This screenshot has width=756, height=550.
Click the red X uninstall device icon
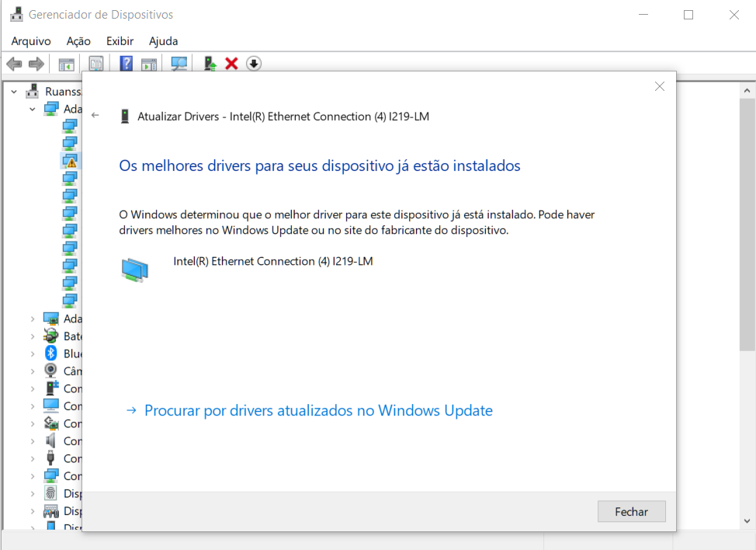coord(231,64)
